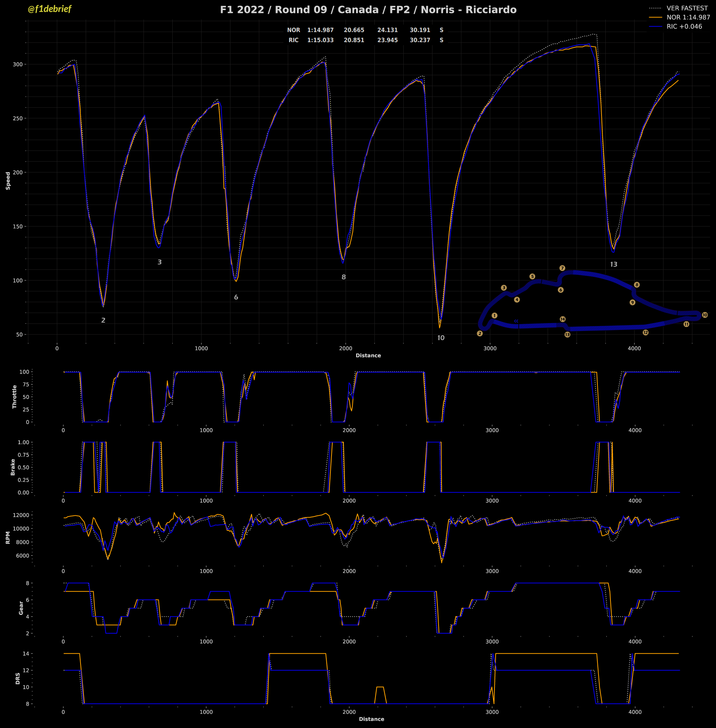
Task: Click RIC sector two time 23.945
Action: [388, 40]
